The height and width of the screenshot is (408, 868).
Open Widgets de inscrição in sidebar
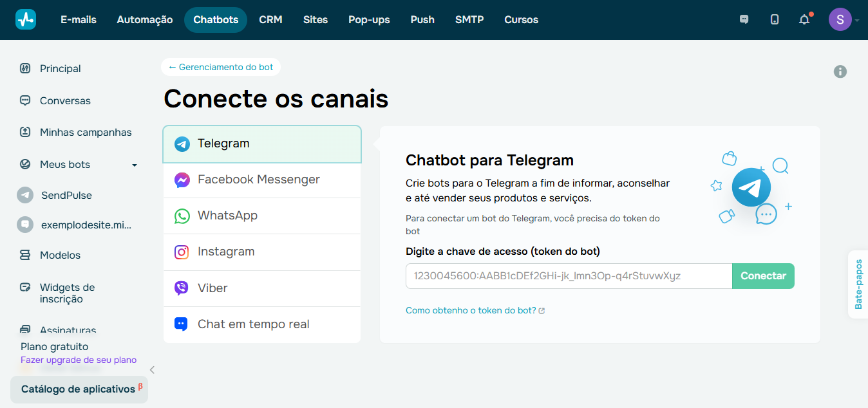[x=67, y=293]
